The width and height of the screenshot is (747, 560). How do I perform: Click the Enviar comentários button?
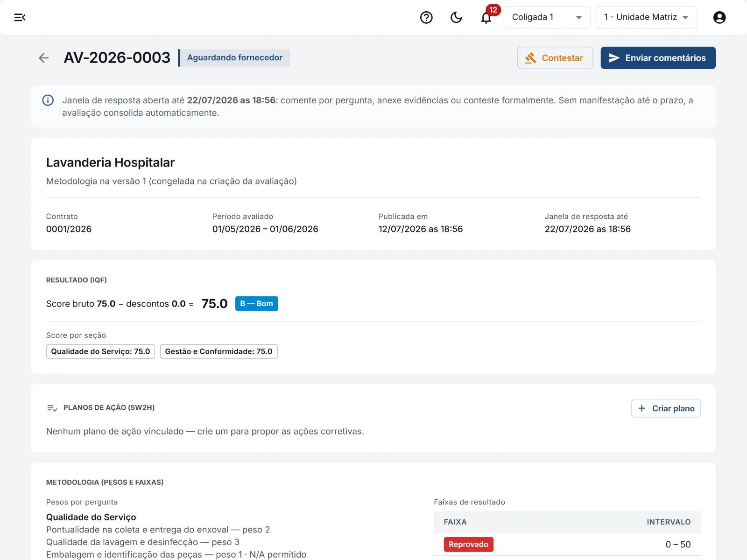(658, 58)
